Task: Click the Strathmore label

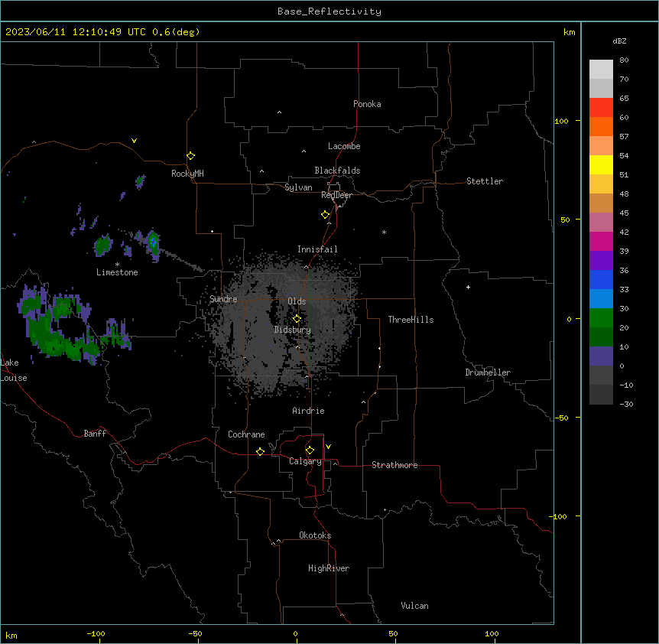Action: point(394,465)
